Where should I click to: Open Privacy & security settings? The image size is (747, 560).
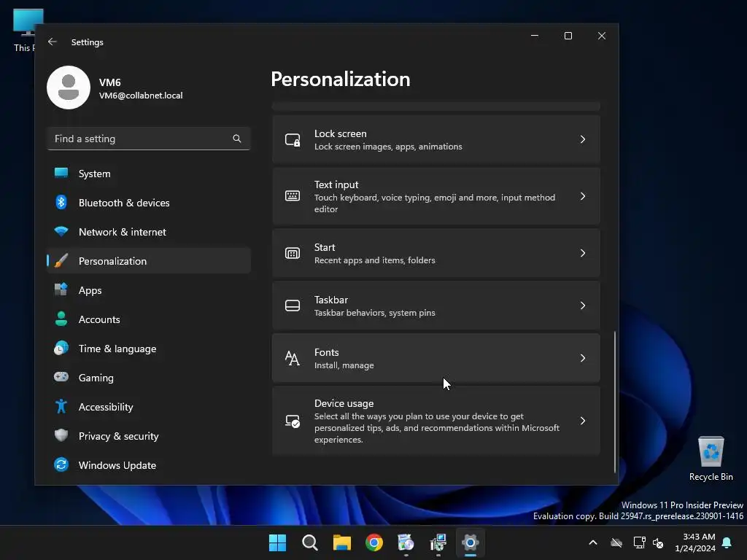point(149,435)
